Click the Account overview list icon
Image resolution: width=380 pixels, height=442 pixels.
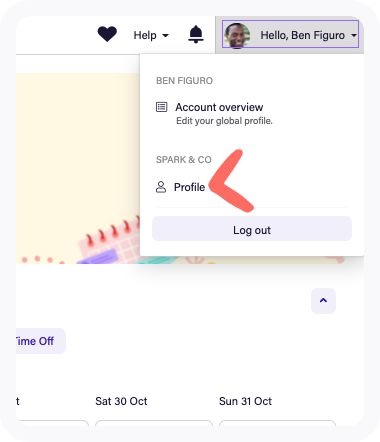(162, 107)
